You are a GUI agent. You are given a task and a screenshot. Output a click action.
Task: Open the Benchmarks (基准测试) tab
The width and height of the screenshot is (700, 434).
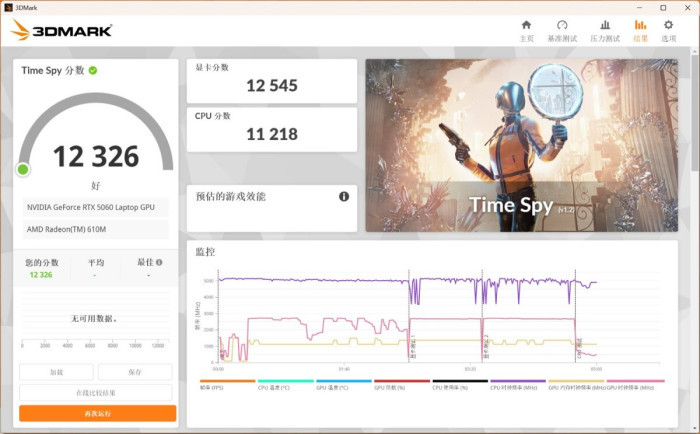562,31
